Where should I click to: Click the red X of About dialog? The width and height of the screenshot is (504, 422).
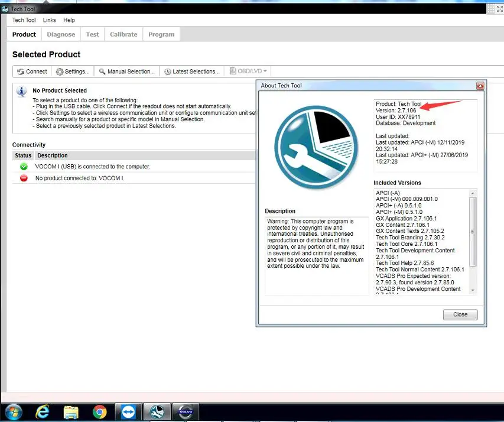[480, 86]
